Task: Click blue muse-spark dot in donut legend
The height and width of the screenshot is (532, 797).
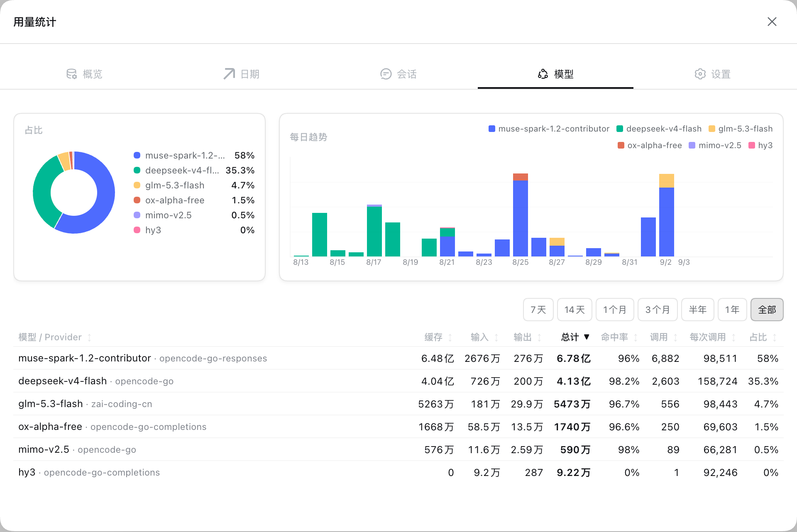Action: (x=137, y=155)
